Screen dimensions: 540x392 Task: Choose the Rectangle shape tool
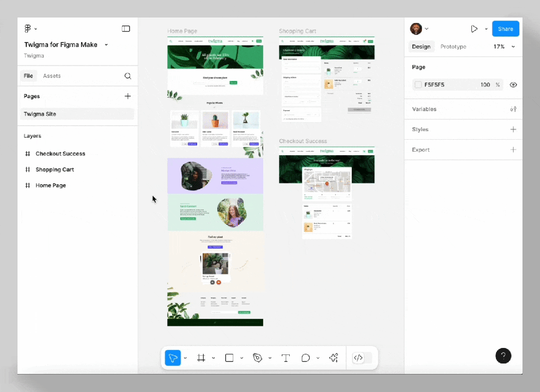pyautogui.click(x=229, y=358)
